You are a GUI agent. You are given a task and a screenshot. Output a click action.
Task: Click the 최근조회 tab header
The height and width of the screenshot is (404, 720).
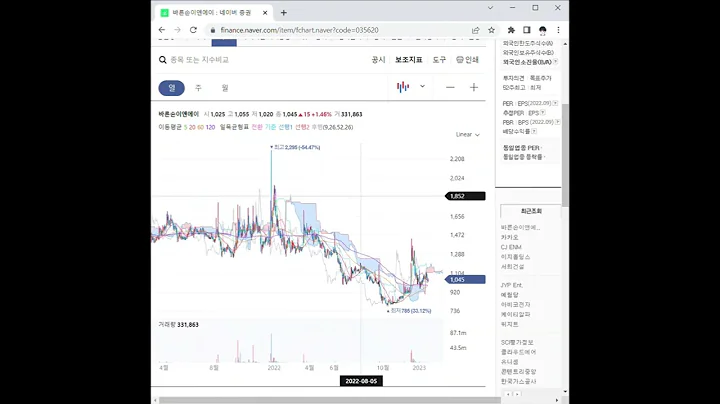pyautogui.click(x=531, y=211)
